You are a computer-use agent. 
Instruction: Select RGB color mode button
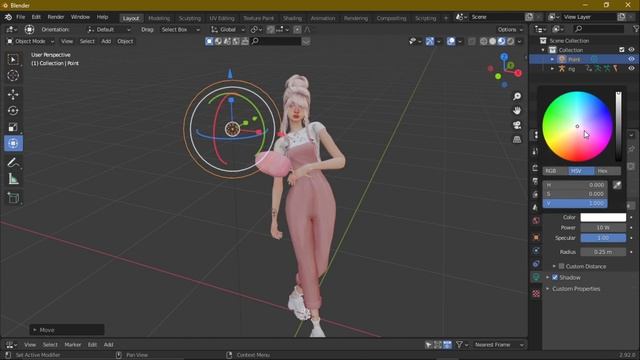[x=555, y=171]
